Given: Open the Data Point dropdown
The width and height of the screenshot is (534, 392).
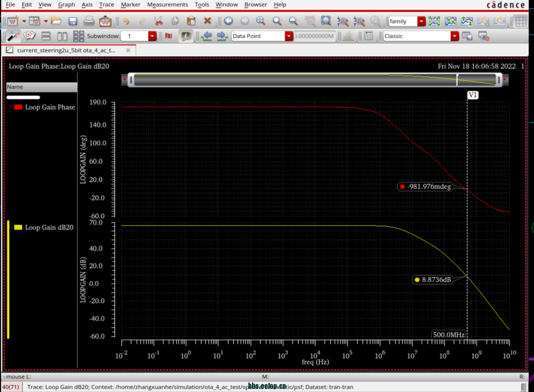Looking at the screenshot, I should [289, 36].
